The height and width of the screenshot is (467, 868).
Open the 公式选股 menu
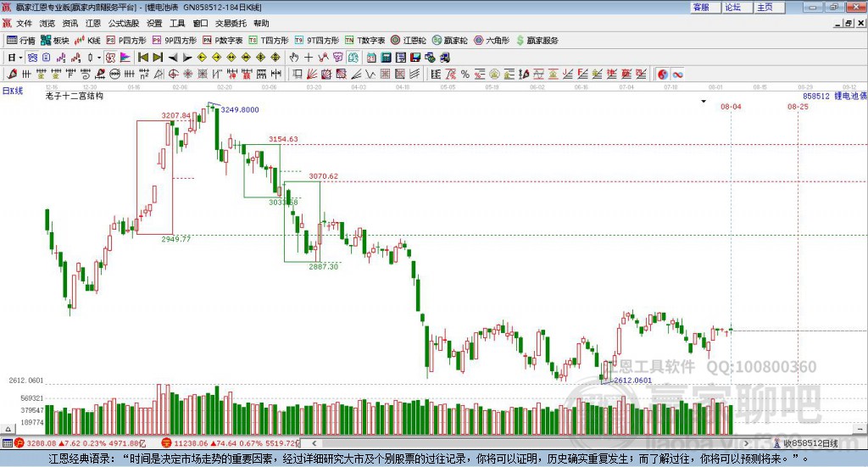coord(124,23)
